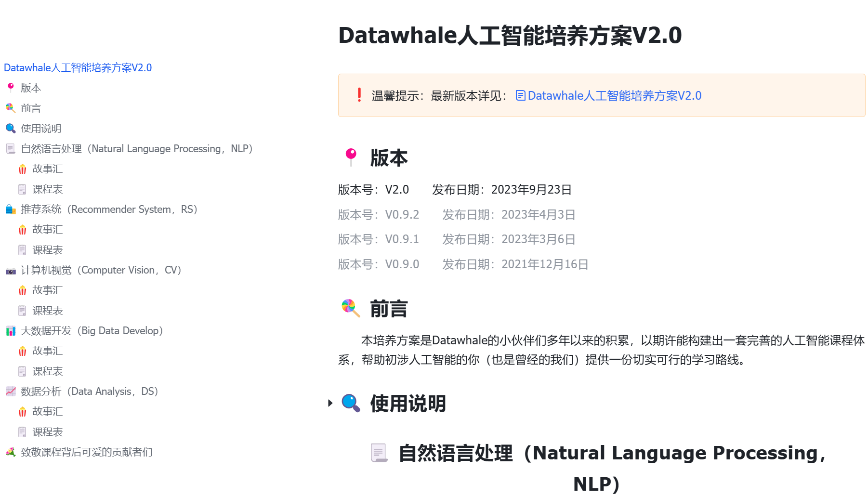The width and height of the screenshot is (868, 496).
Task: Click the document icon of 课程表 under 大数据开发
Action: [x=22, y=371]
